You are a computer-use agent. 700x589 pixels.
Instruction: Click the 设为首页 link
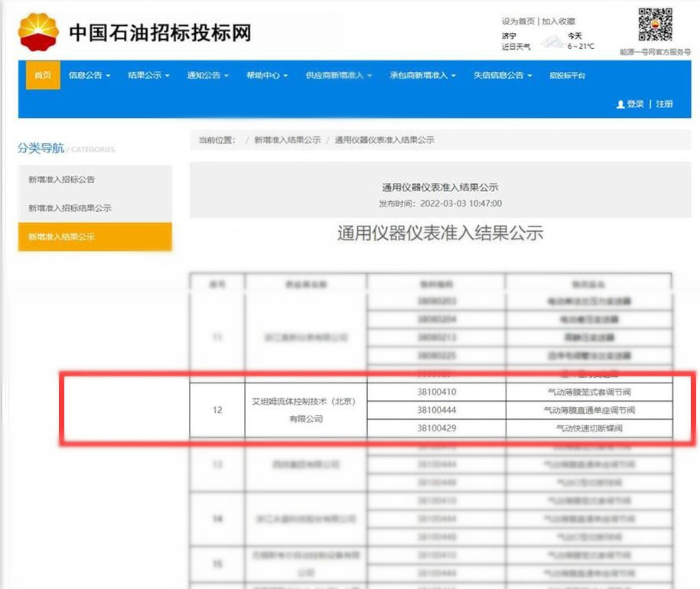[x=518, y=21]
